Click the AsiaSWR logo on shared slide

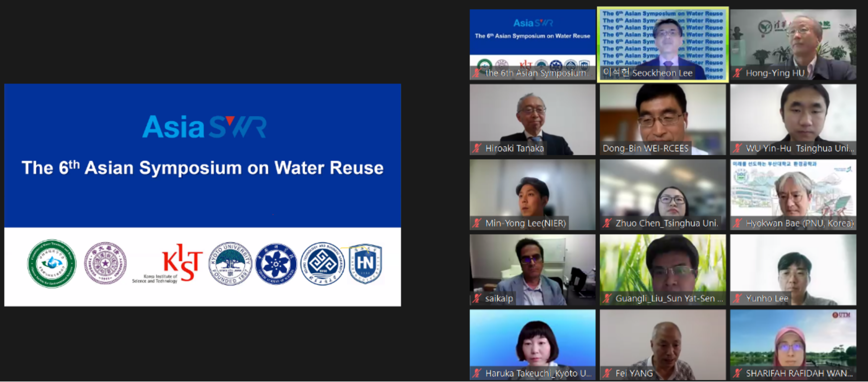pyautogui.click(x=204, y=127)
